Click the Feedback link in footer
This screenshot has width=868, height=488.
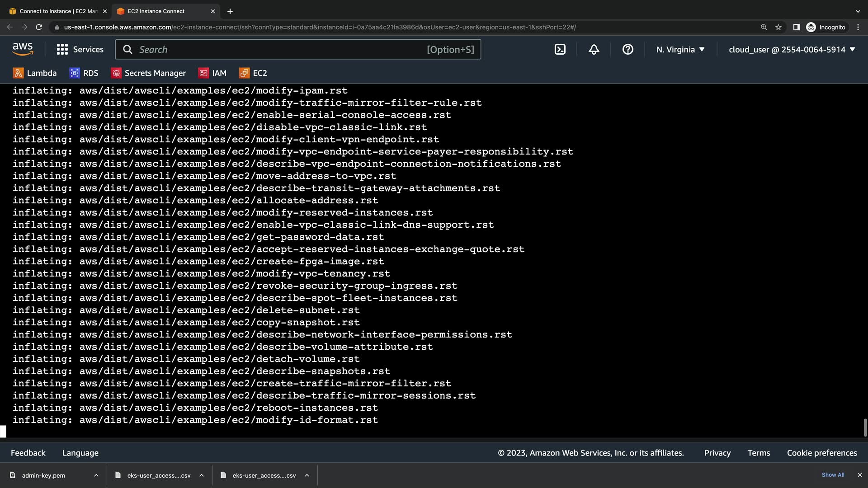pos(28,453)
